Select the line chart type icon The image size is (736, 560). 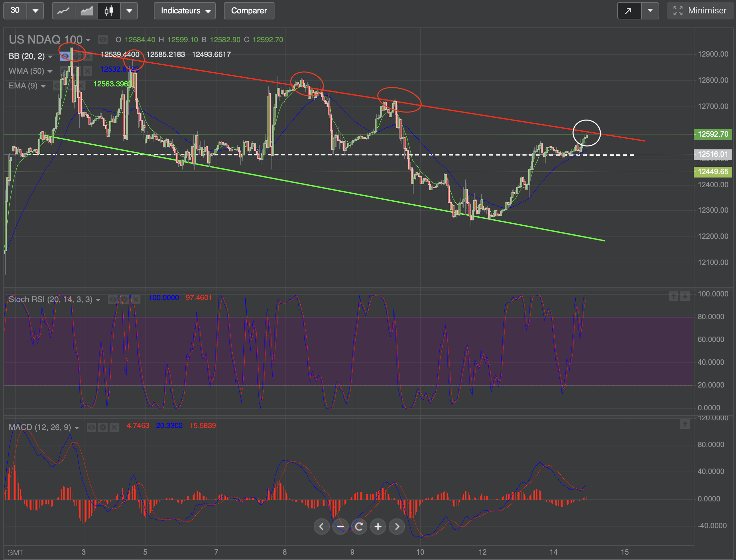click(x=64, y=11)
